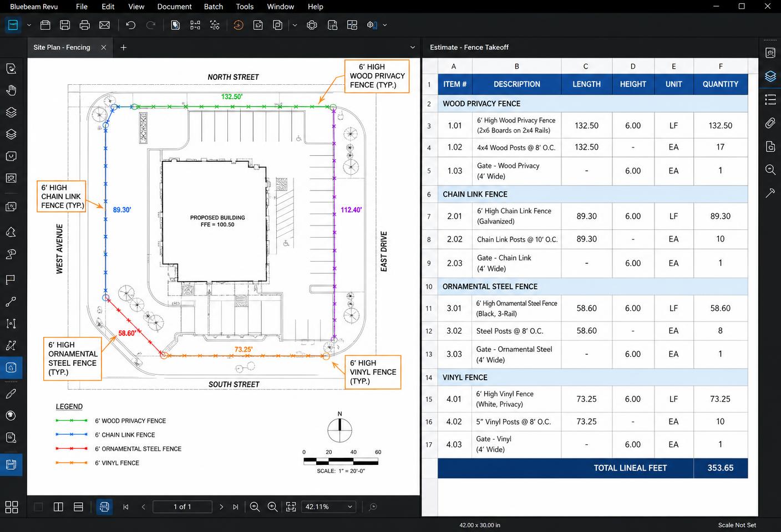Toggle the horizontal split view

(78, 507)
